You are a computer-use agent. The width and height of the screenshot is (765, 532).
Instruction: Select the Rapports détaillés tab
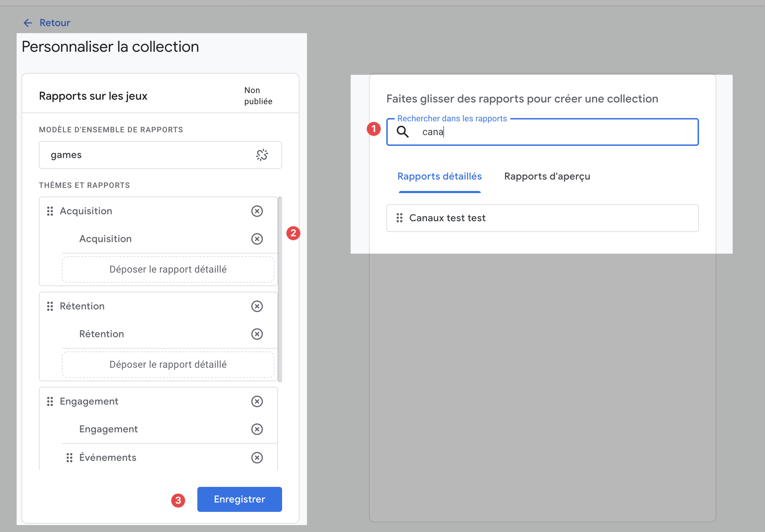pos(439,176)
